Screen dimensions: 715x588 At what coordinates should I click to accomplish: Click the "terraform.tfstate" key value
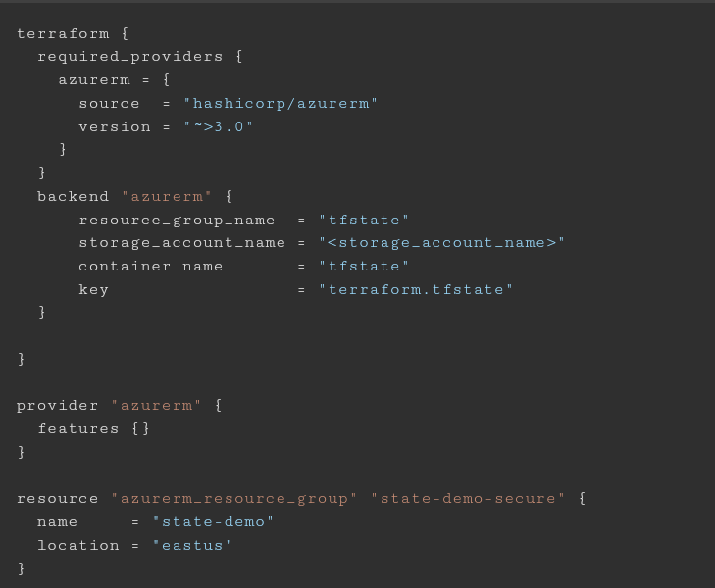[x=416, y=289]
